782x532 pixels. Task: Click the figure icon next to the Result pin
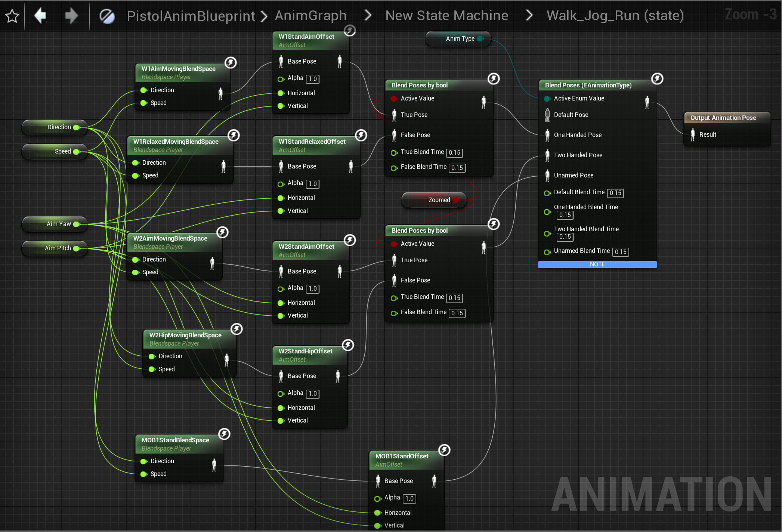(693, 134)
